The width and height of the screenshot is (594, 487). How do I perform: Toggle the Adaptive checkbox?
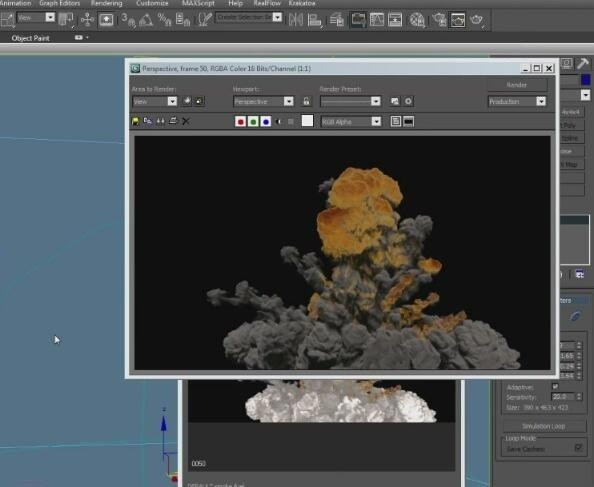point(555,386)
